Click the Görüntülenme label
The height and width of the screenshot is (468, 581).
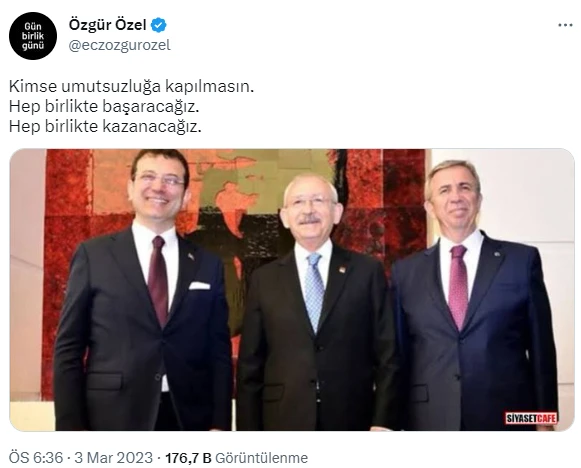pos(262,458)
